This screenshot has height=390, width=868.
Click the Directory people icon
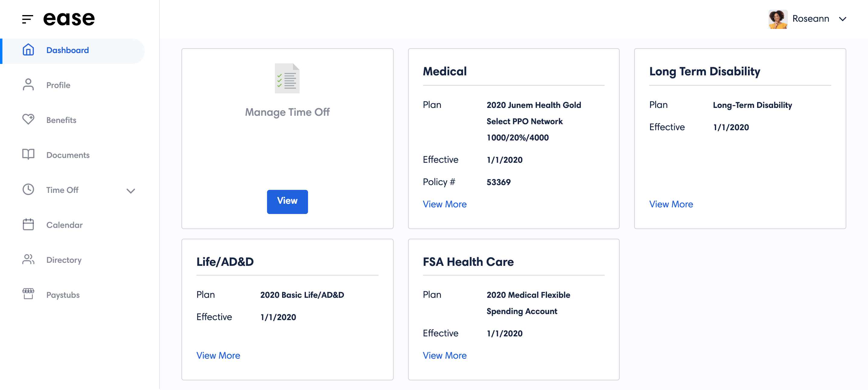(x=28, y=259)
